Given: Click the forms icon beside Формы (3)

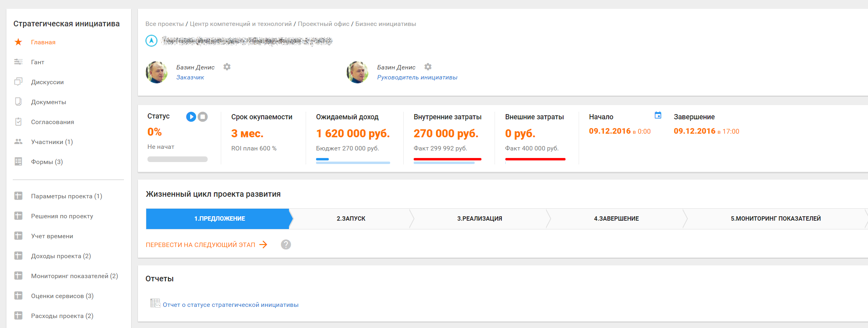Looking at the screenshot, I should [18, 162].
